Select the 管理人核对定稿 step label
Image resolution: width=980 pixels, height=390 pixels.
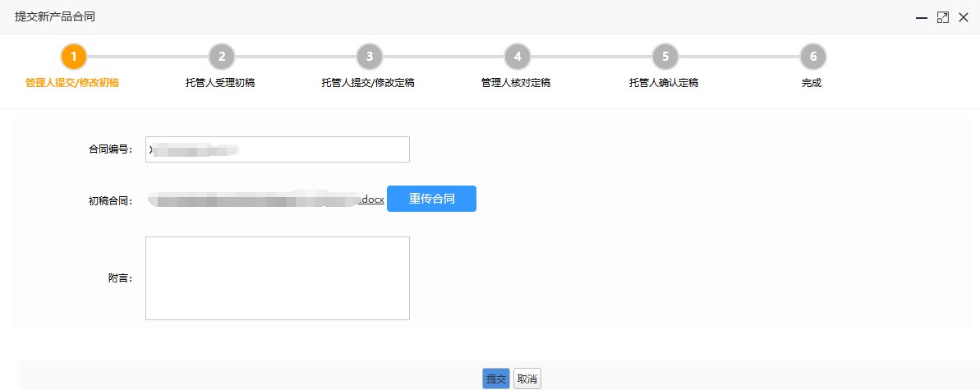click(x=516, y=83)
